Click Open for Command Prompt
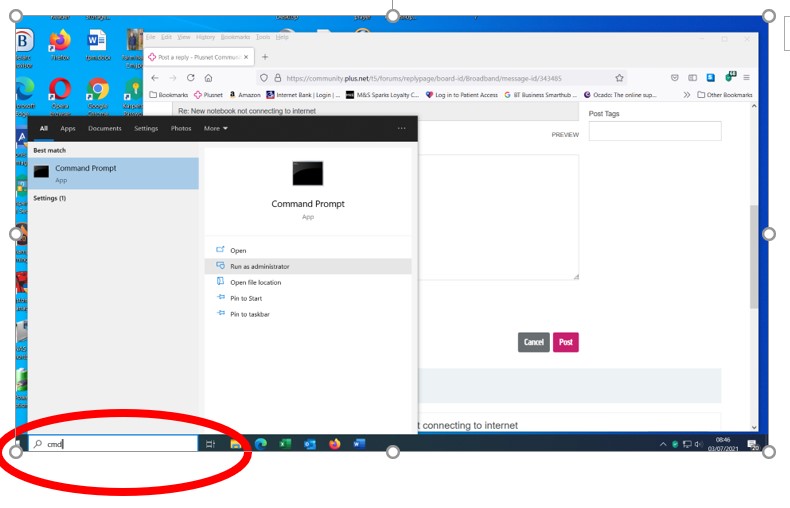The width and height of the screenshot is (790, 508). [308, 250]
